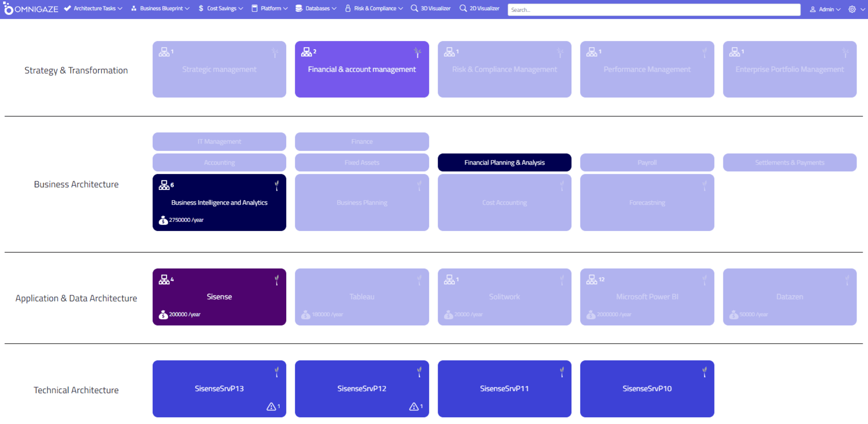The width and height of the screenshot is (868, 424).
Task: Select the Solitwork application card
Action: tap(505, 297)
